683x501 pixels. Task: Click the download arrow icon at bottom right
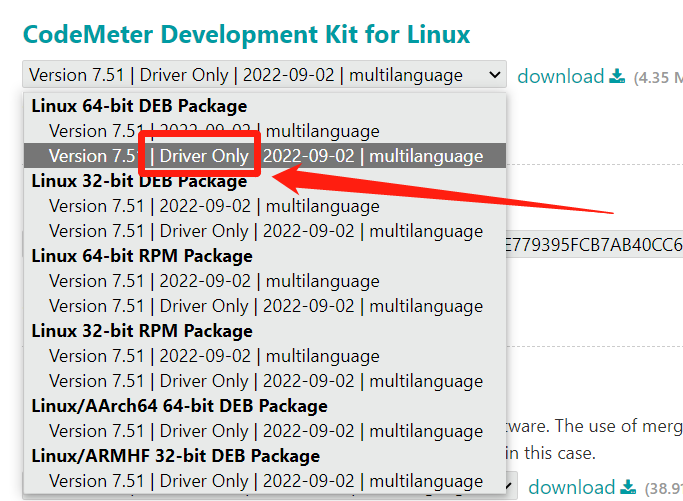628,487
